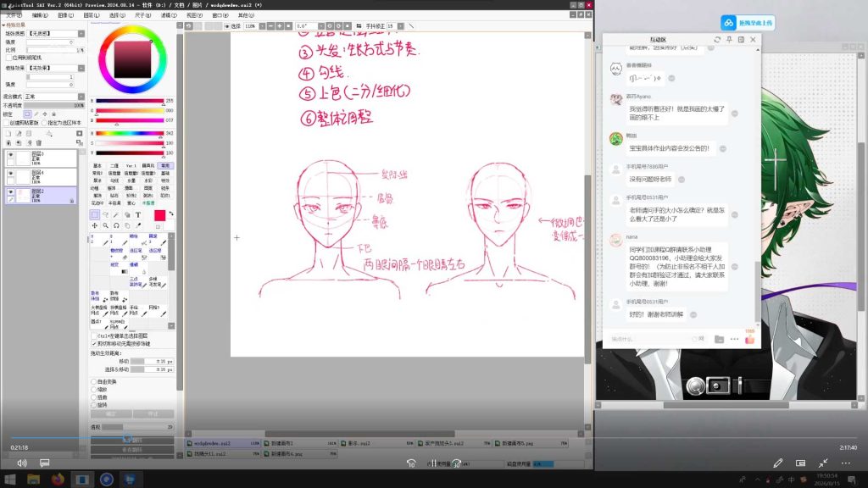Image resolution: width=868 pixels, height=488 pixels.
Task: Select the 基本 brush group tab
Action: pos(97,165)
